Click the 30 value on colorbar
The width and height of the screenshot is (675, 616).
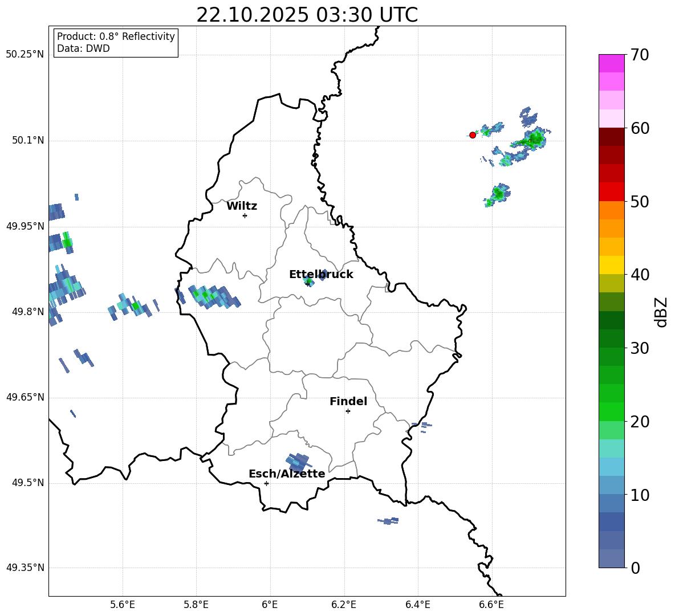pyautogui.click(x=639, y=348)
